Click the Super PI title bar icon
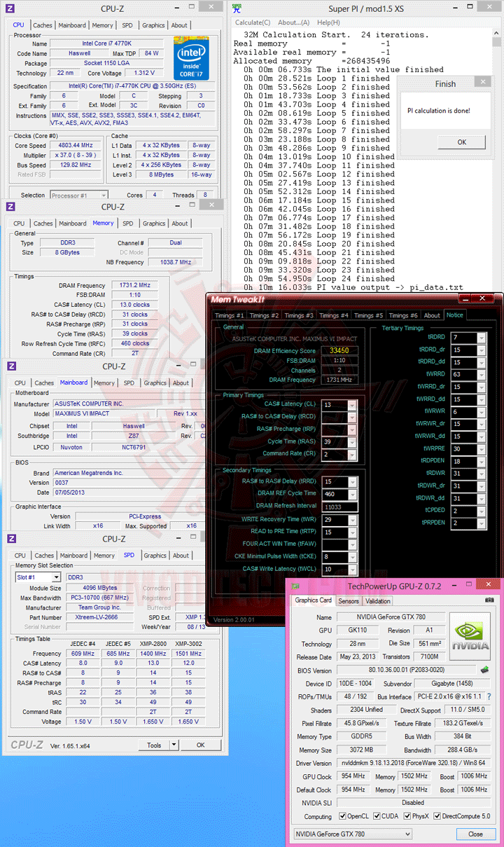Image resolution: width=504 pixels, height=847 pixels. click(x=237, y=8)
